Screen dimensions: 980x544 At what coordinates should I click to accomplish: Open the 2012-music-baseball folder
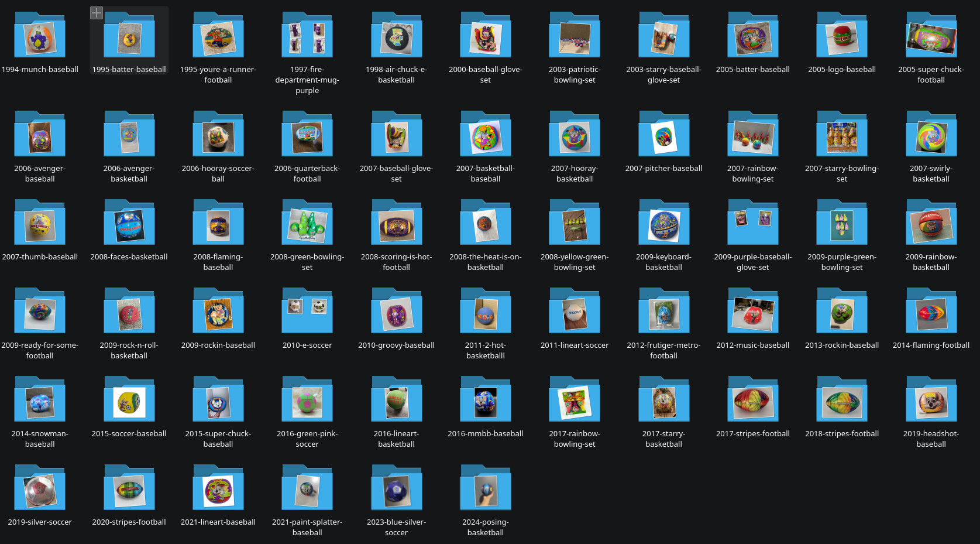tap(753, 313)
